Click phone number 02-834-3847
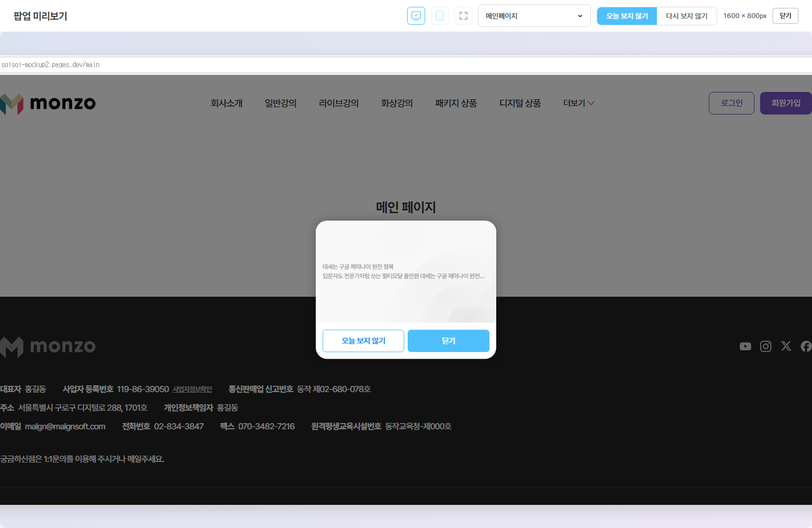812x528 pixels. (179, 426)
